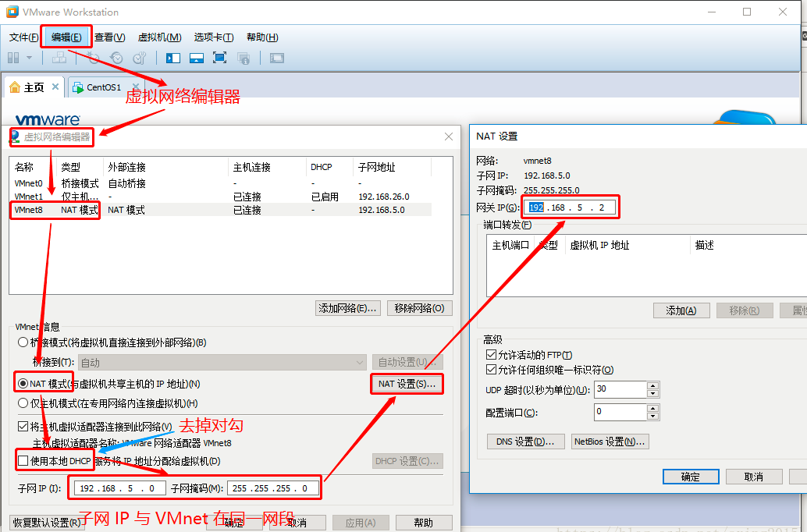This screenshot has height=532, width=807.
Task: Click subnet address 192.168.26.0 cell
Action: (x=384, y=197)
